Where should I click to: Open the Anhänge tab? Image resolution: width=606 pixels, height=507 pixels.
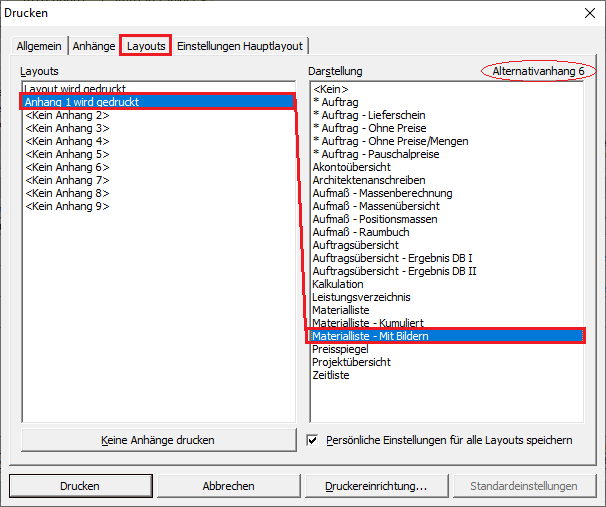click(93, 46)
